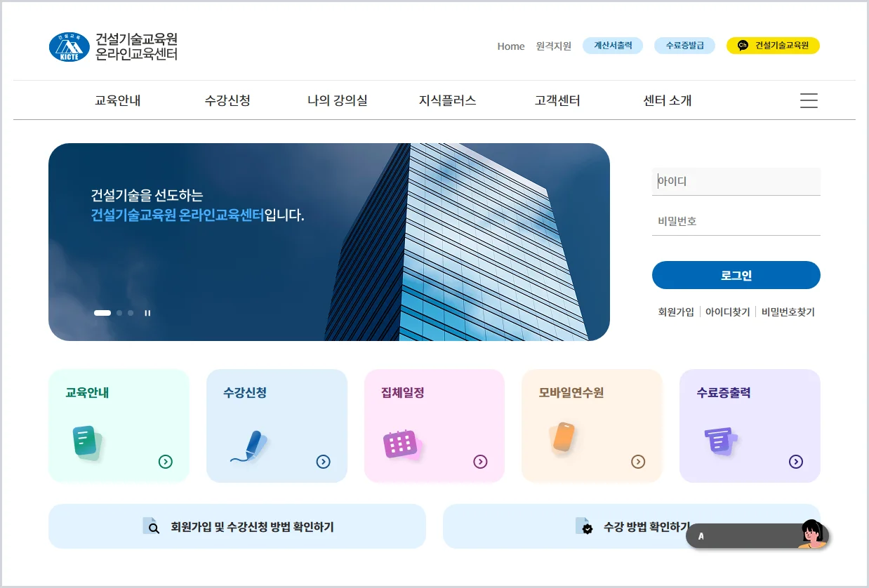Click the 수강신청 card title
The image size is (869, 588).
[245, 393]
